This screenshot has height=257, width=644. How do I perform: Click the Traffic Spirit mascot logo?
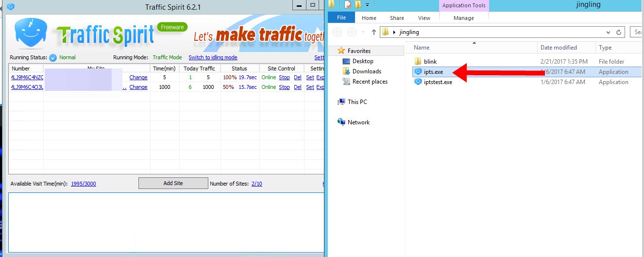(30, 32)
